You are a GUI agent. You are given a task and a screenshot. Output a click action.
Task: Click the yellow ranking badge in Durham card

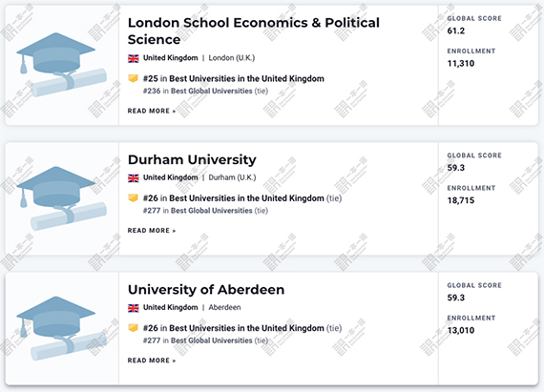point(134,197)
